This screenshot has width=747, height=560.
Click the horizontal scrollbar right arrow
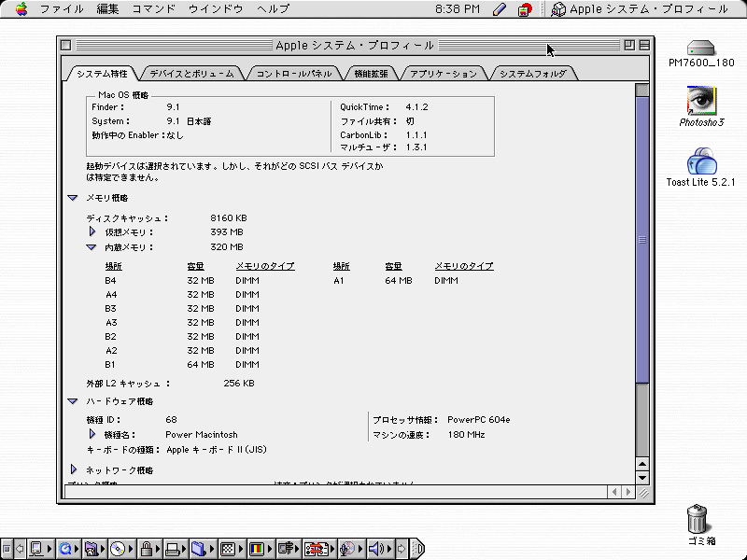point(628,492)
